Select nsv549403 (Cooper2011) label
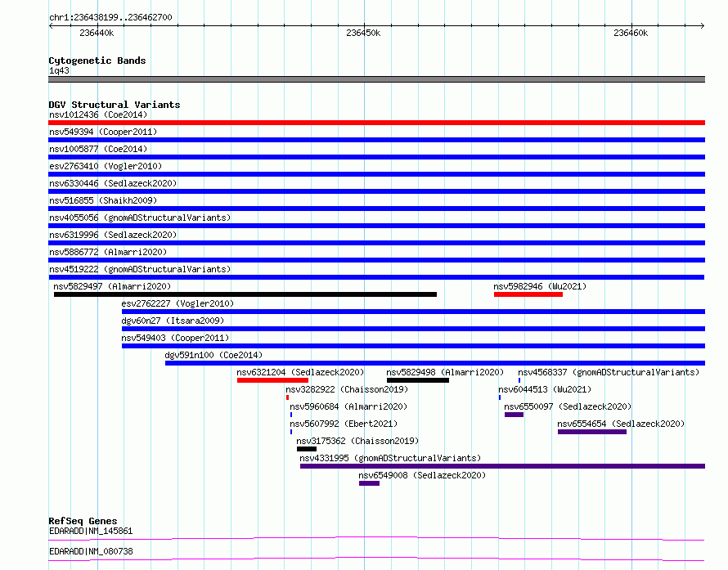The height and width of the screenshot is (570, 728). pyautogui.click(x=175, y=338)
